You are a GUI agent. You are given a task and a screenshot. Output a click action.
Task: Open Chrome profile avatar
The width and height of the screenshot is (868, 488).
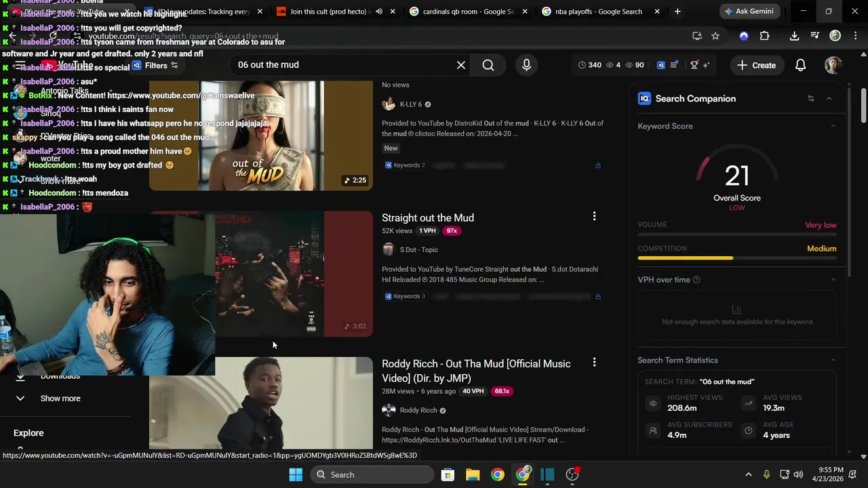(835, 36)
